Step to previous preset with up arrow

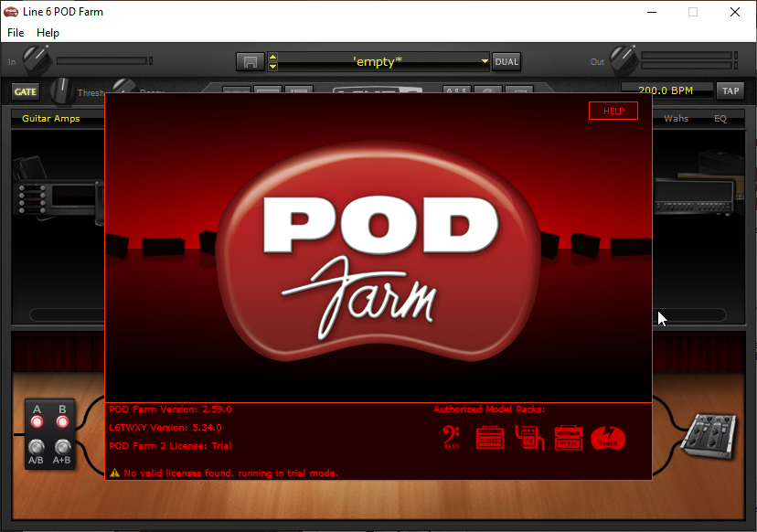click(x=272, y=57)
